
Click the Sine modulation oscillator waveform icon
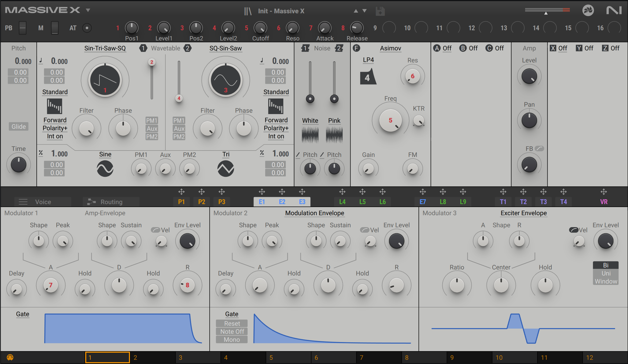pyautogui.click(x=105, y=169)
